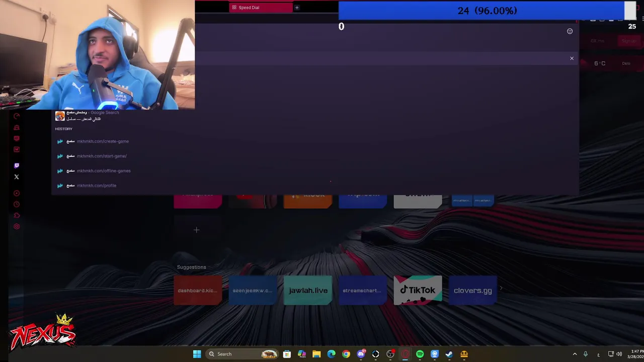
Task: Launch Google Chrome from taskbar
Action: 346,354
